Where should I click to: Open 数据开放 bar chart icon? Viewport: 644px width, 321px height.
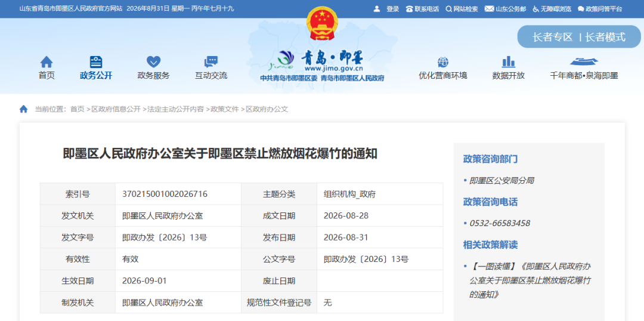[x=508, y=62]
